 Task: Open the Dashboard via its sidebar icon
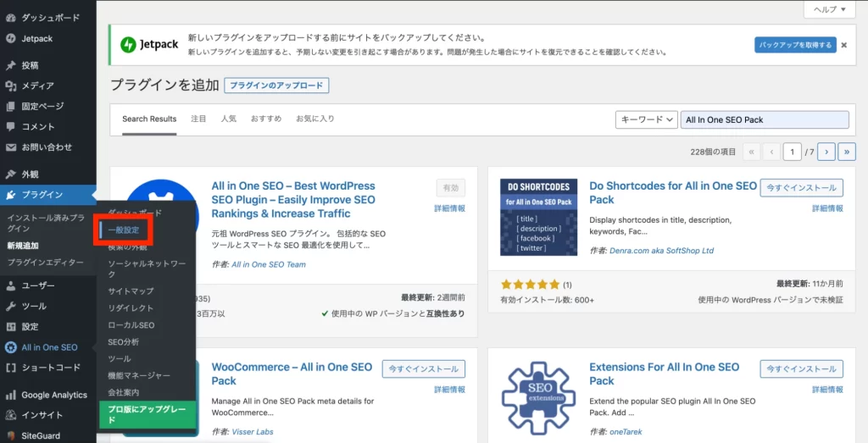[x=10, y=17]
